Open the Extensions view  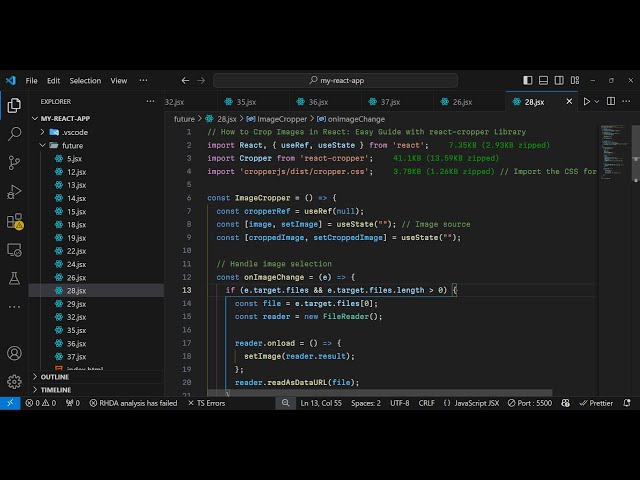click(x=14, y=220)
